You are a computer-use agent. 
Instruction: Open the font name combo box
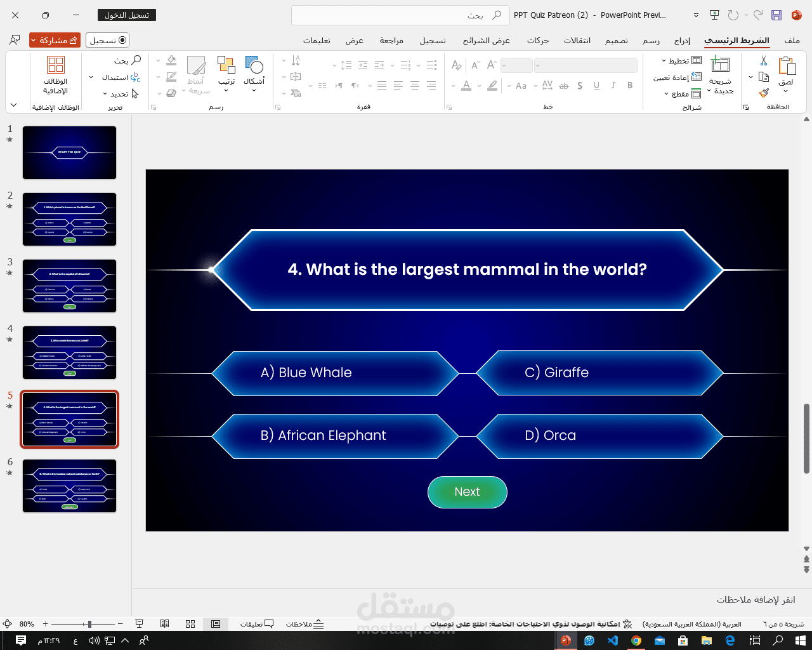point(586,65)
